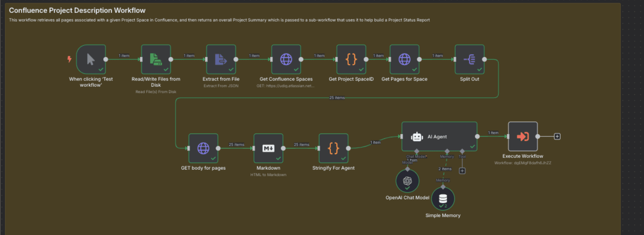This screenshot has height=235, width=644.
Task: Open the Get Confluence Spaces HTTP node
Action: coord(286,59)
